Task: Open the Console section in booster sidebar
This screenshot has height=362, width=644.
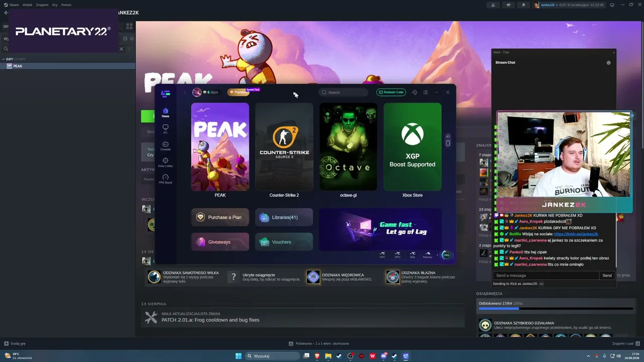Action: tap(166, 146)
